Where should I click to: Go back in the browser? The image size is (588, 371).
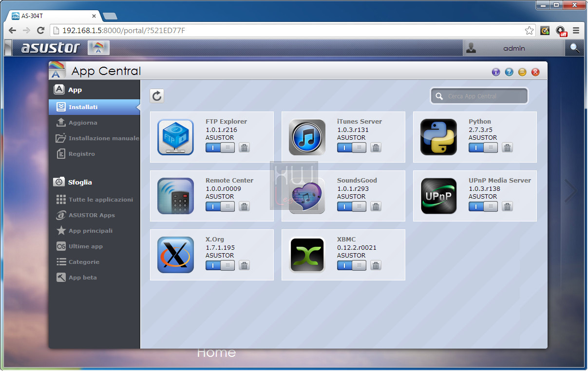click(x=13, y=31)
